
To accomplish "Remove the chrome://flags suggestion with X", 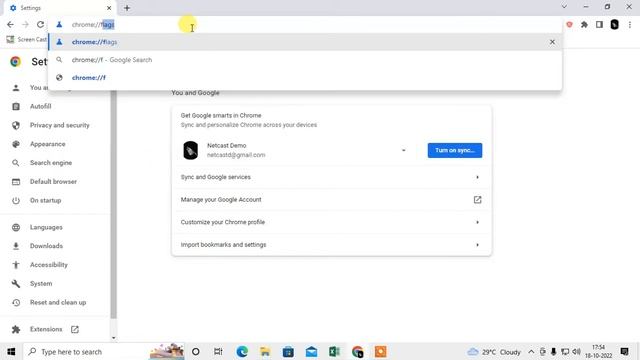I will (552, 42).
